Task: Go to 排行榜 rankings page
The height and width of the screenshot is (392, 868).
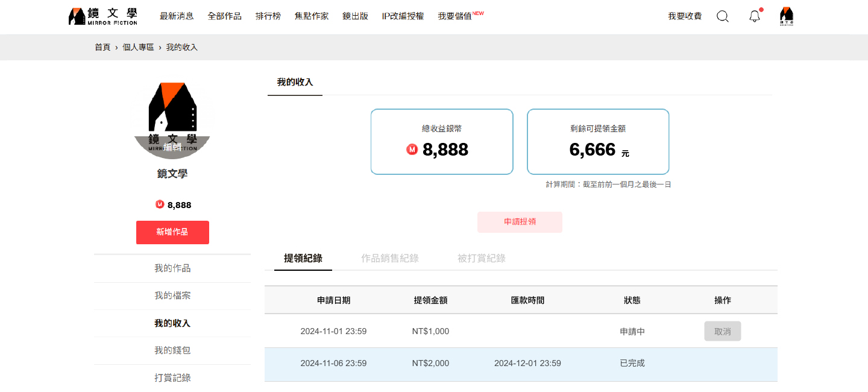Action: (x=268, y=16)
